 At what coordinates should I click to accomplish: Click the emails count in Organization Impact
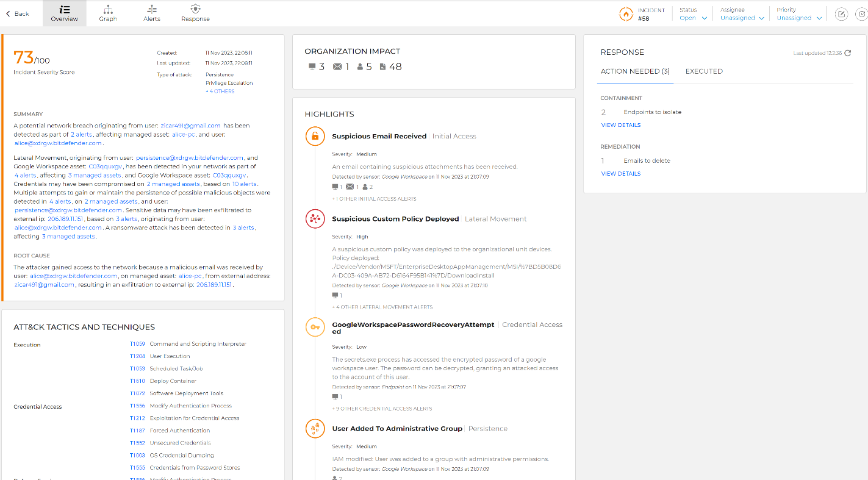click(x=342, y=67)
